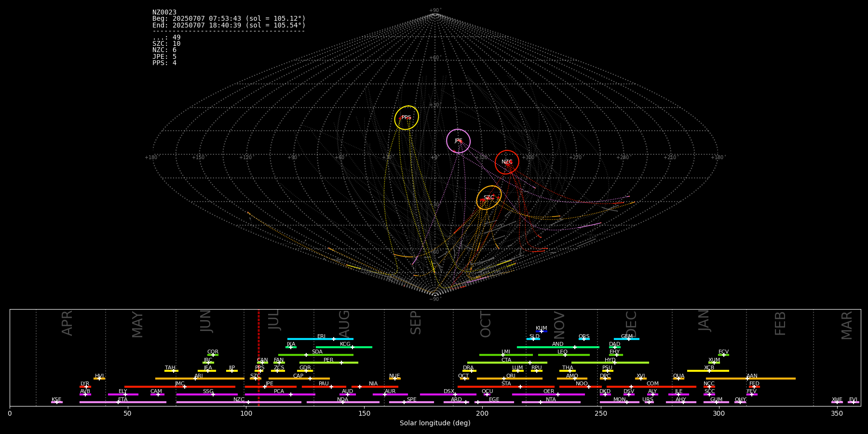
Task: Click the orange ORI shower bar
Action: (x=510, y=379)
